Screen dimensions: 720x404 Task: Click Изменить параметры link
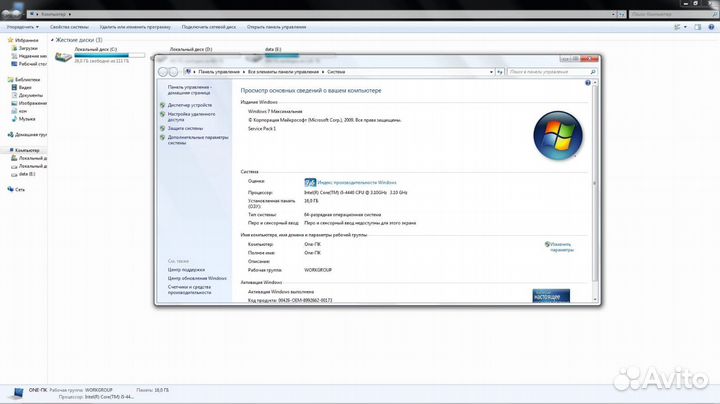[x=561, y=246]
